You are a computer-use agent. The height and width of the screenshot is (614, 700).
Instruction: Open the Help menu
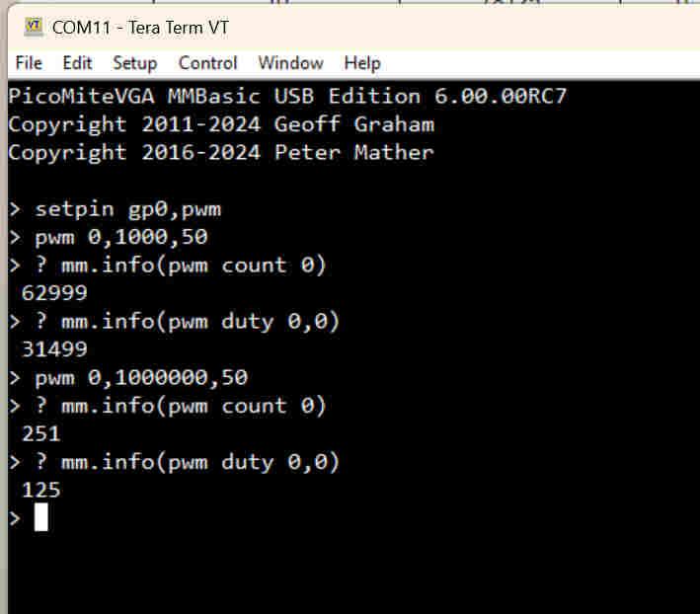362,63
